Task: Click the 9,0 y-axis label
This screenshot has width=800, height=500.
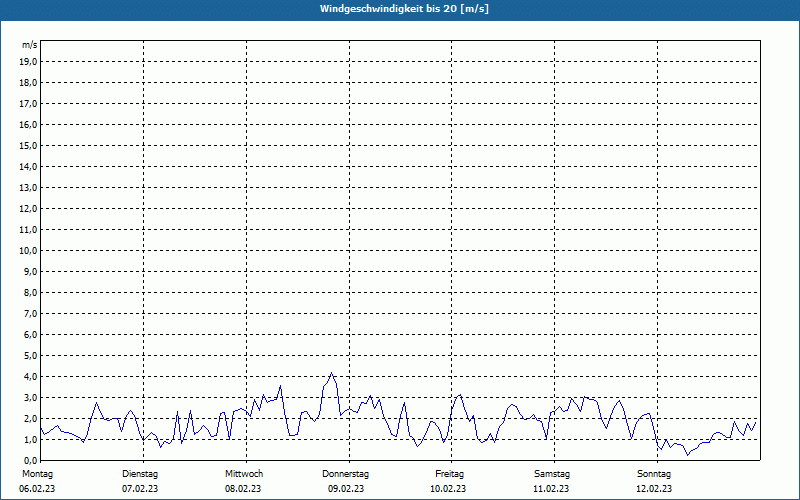Action: click(x=31, y=271)
